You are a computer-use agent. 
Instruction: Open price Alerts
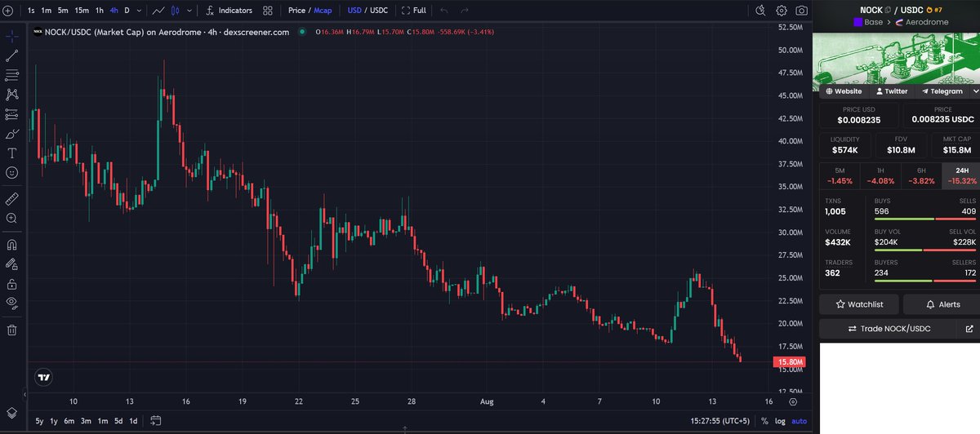click(942, 304)
